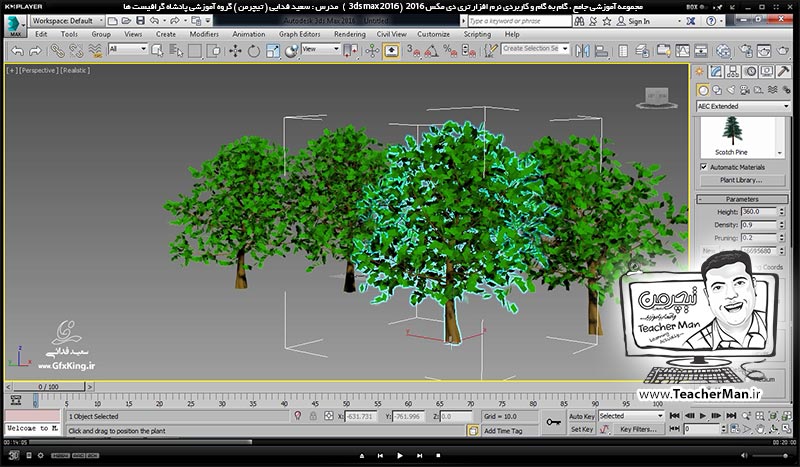Expand the Help icon dropdown arrow

pos(721,21)
